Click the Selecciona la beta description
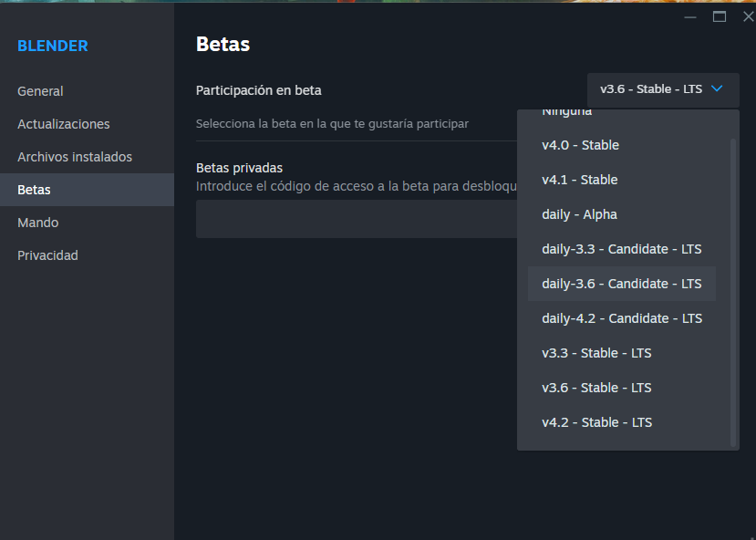 332,124
